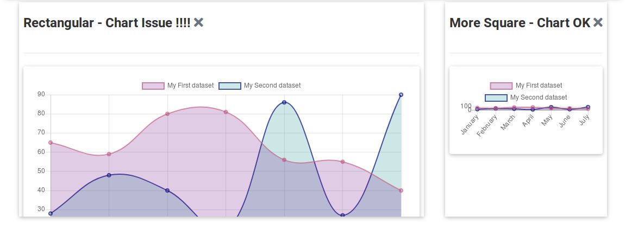
Task: Click the 90 y-axis label
Action: click(41, 95)
